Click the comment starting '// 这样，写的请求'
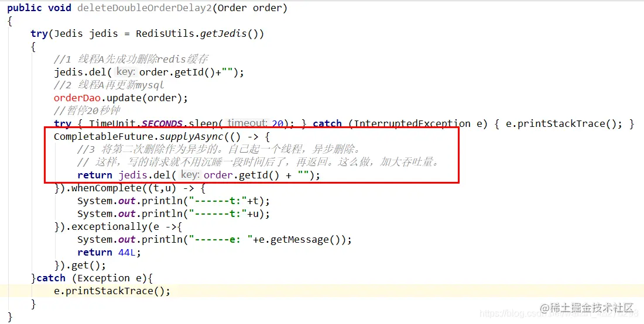Image resolution: width=644 pixels, height=324 pixels. coord(259,163)
